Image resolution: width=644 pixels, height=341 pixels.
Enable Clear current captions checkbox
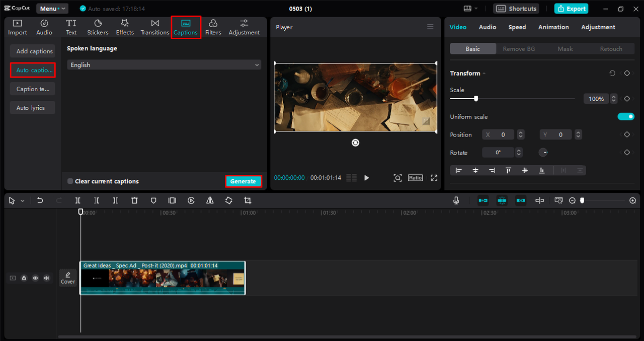pyautogui.click(x=70, y=181)
